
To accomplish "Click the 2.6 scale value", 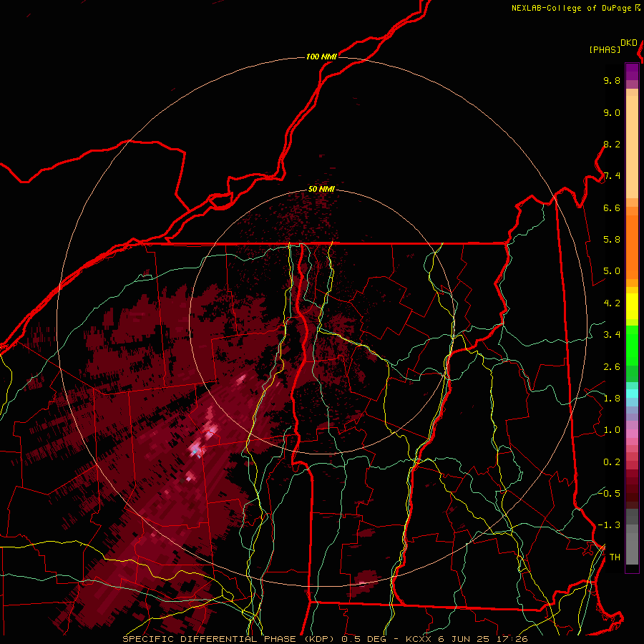I will 612,367.
